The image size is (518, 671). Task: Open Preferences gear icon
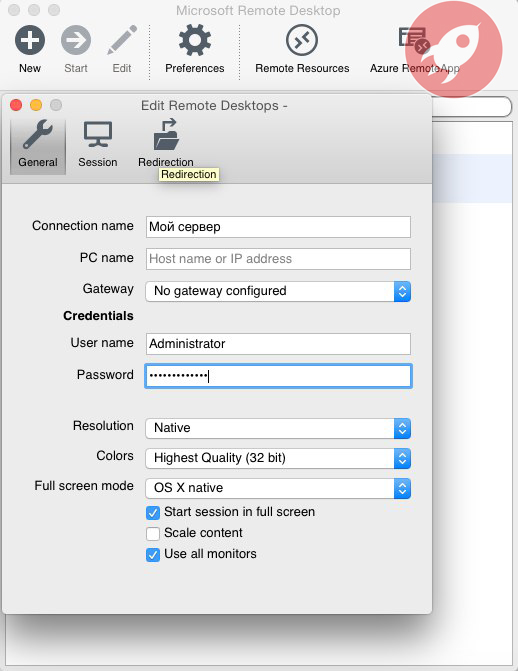[x=195, y=40]
